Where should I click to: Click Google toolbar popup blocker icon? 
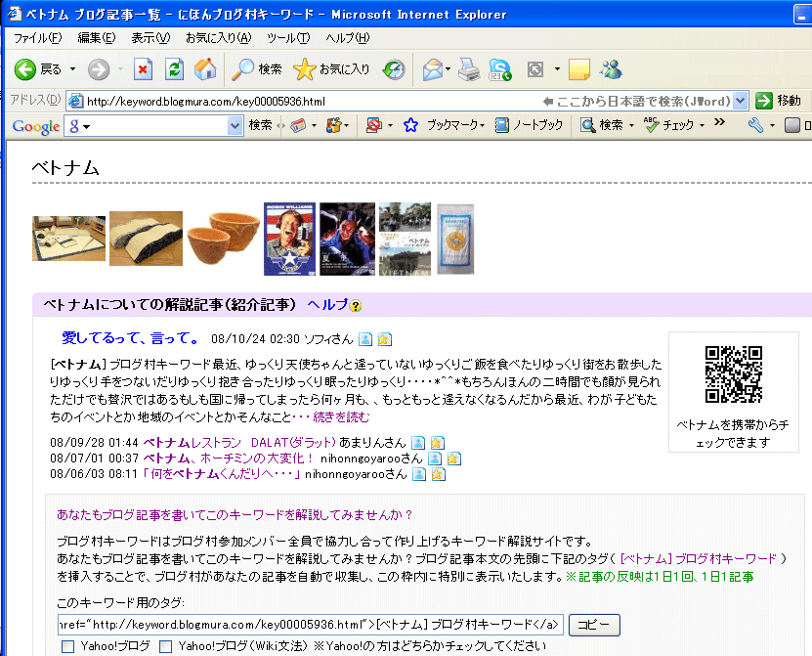pos(374,125)
